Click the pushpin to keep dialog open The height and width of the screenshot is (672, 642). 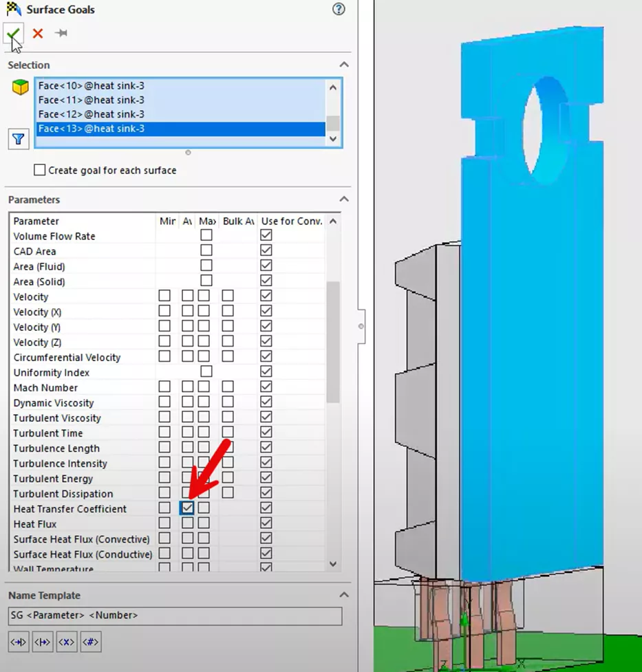tap(61, 32)
